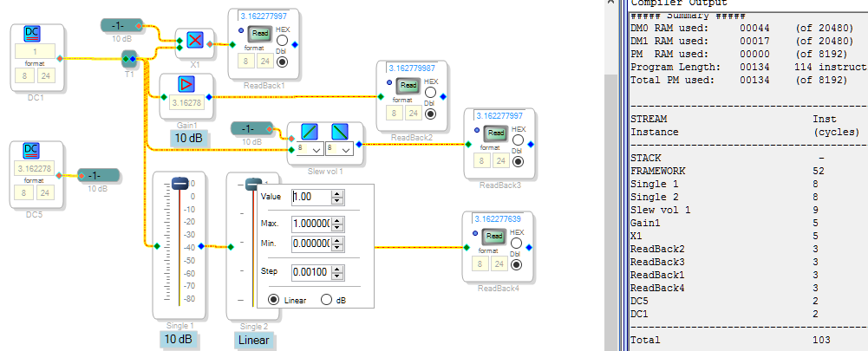This screenshot has width=868, height=351.
Task: Select the T1 junction node
Action: pos(129,59)
